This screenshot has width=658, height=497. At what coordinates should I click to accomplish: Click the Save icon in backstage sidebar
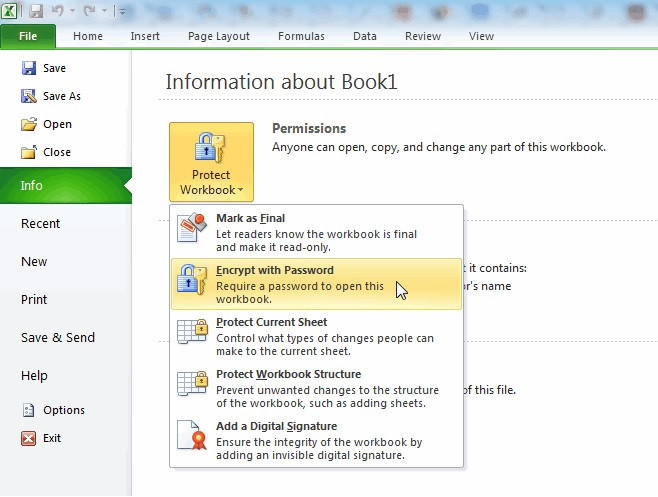(28, 68)
